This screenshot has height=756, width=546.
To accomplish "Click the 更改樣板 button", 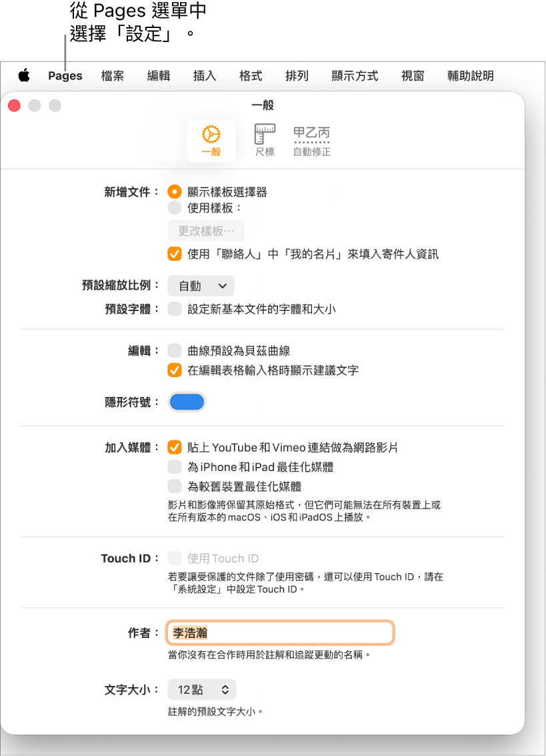I will pos(205,231).
